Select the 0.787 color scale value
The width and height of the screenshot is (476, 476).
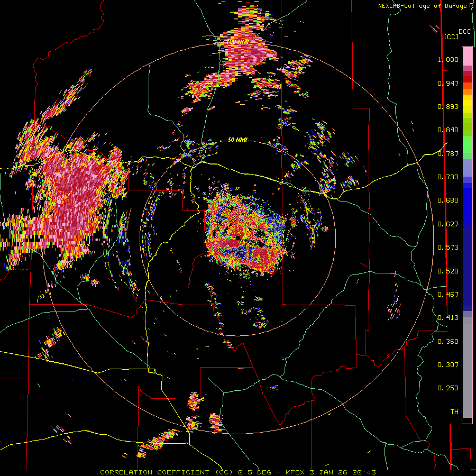(448, 153)
